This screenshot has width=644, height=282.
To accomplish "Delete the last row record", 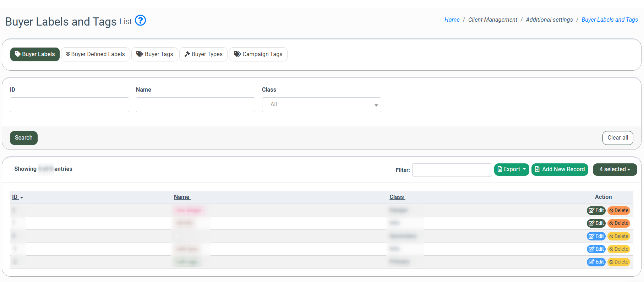I will 619,262.
